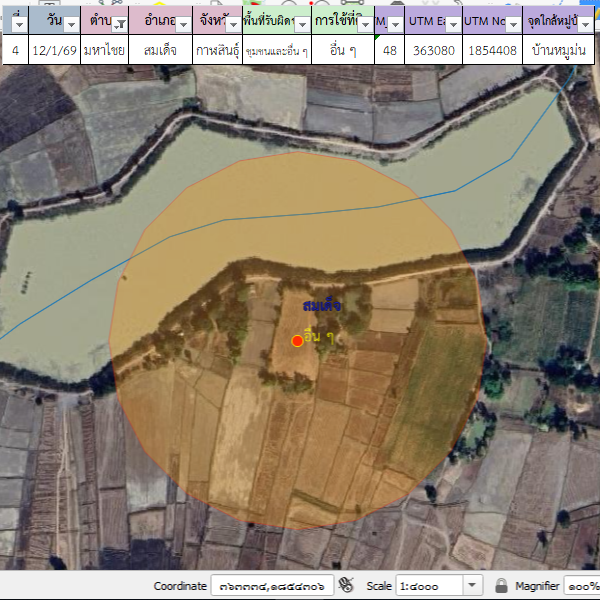Open filter for UTM North column
The width and height of the screenshot is (600, 600).
(512, 24)
